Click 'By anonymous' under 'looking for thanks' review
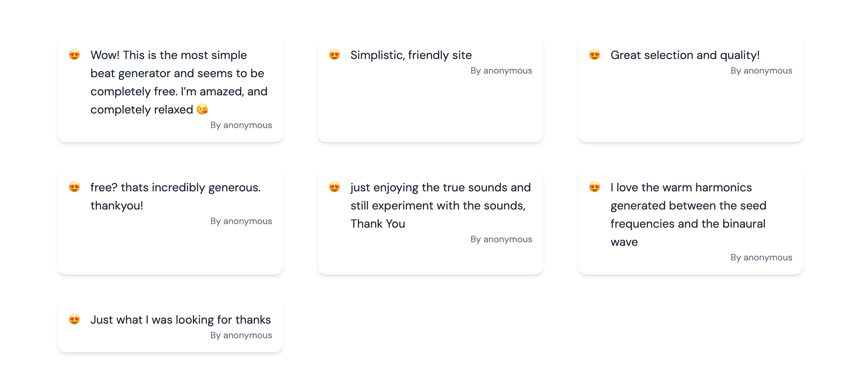The width and height of the screenshot is (868, 384). (241, 335)
